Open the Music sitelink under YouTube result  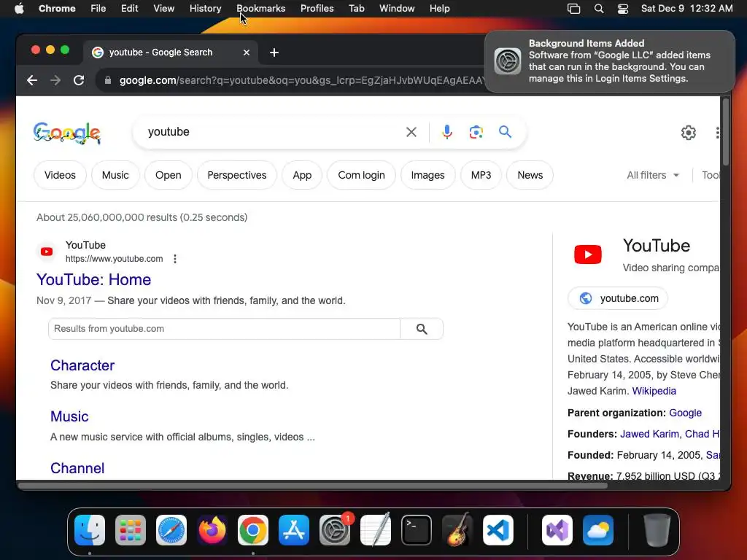[x=69, y=416]
